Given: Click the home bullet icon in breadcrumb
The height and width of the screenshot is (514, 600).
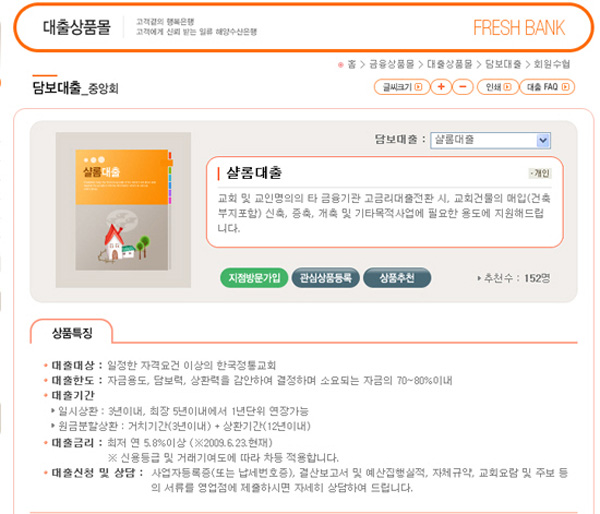Looking at the screenshot, I should [x=340, y=65].
